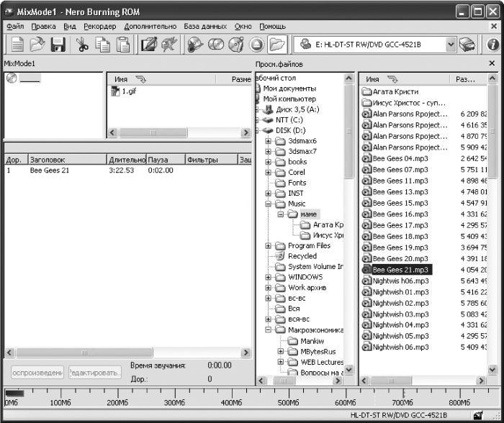The height and width of the screenshot is (423, 504).
Task: Click the Воспроизведение (play) button
Action: tap(37, 373)
